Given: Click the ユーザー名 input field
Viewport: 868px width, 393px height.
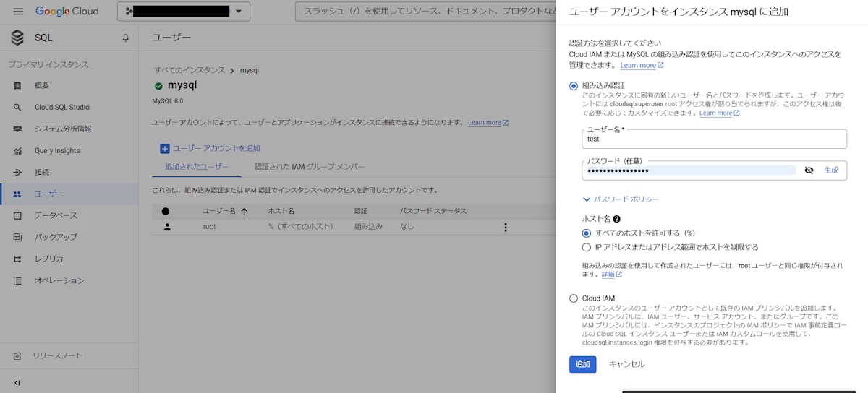Looking at the screenshot, I should point(714,139).
